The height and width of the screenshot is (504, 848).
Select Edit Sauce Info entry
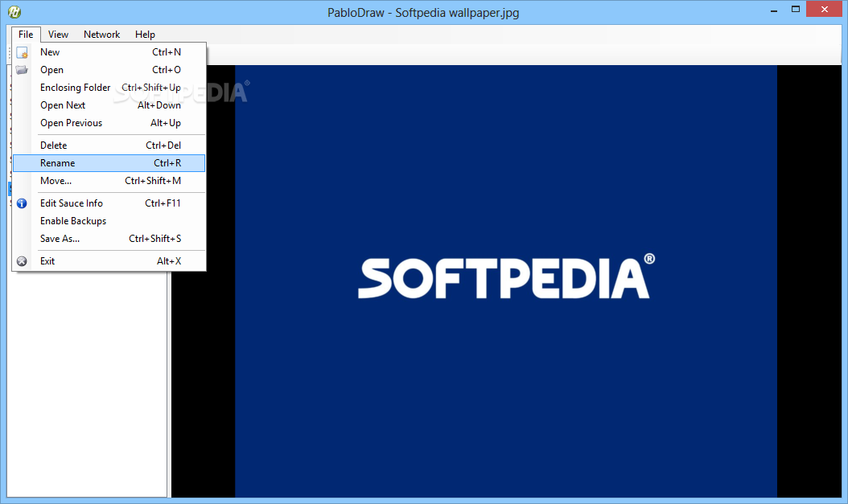(x=109, y=203)
